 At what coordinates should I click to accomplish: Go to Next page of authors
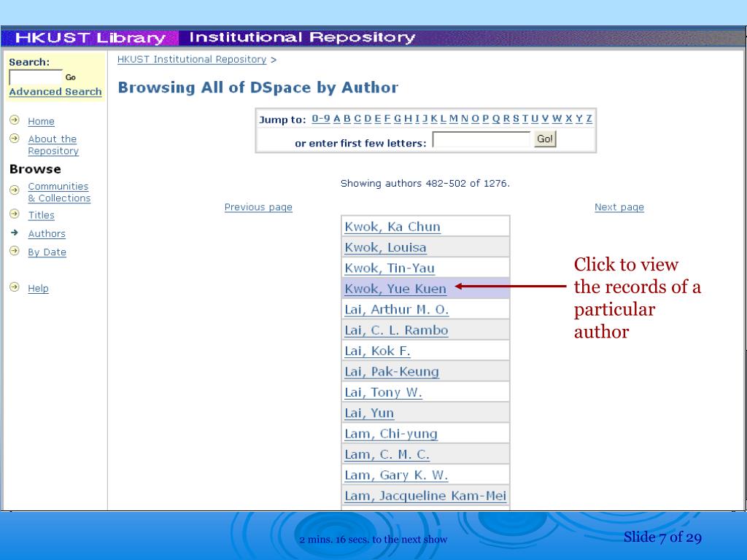pyautogui.click(x=619, y=207)
